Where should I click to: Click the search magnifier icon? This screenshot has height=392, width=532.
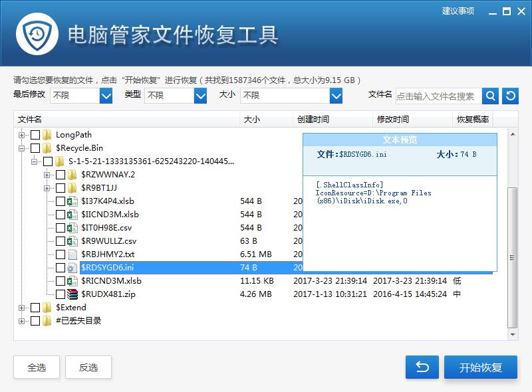pyautogui.click(x=490, y=96)
